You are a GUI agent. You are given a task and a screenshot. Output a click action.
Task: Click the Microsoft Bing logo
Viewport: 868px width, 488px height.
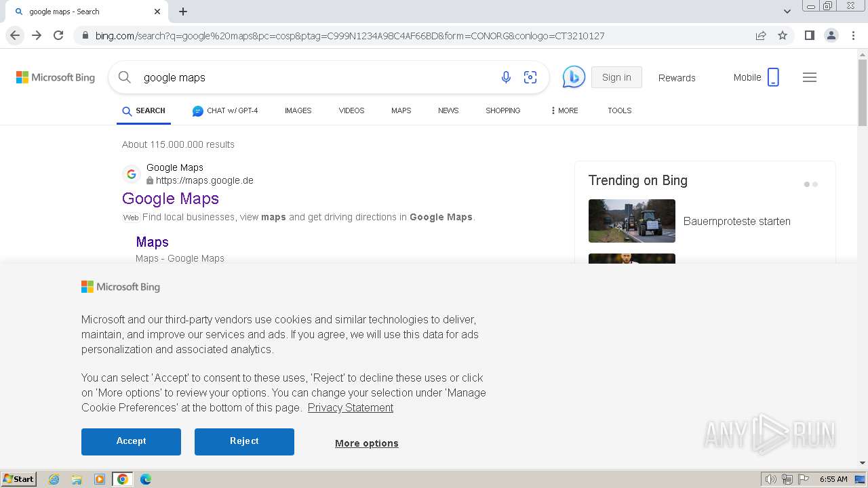pos(56,77)
